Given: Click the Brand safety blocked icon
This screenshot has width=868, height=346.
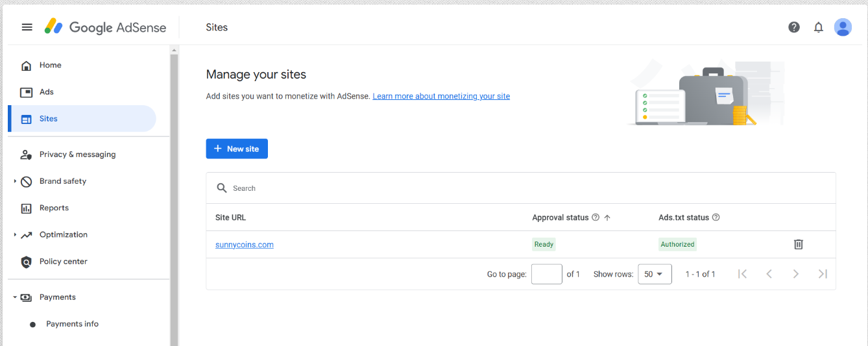Looking at the screenshot, I should pyautogui.click(x=26, y=182).
